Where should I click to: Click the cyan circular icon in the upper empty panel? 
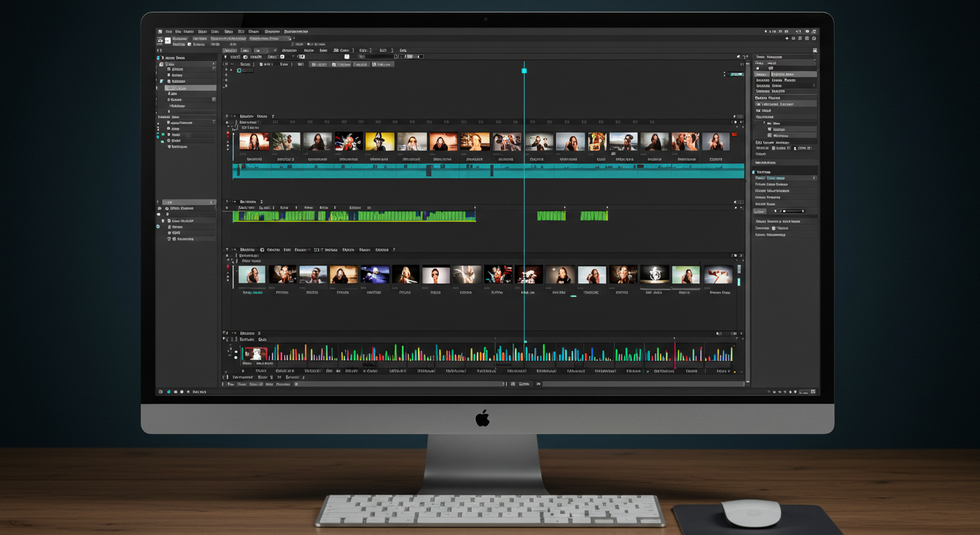tap(239, 70)
